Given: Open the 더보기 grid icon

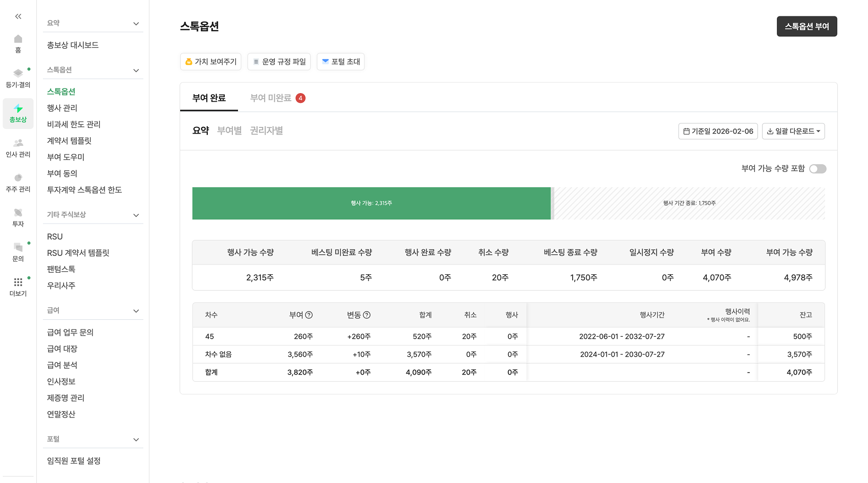Looking at the screenshot, I should (x=18, y=287).
